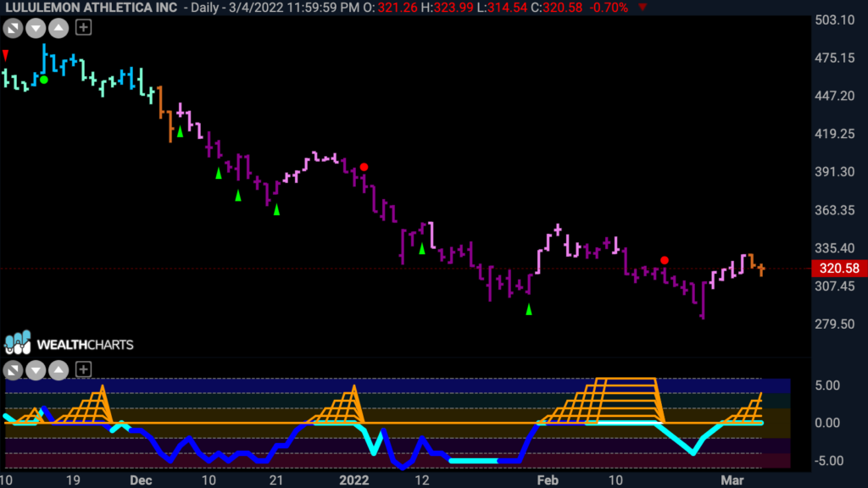Click the 335.40 price axis label

835,248
